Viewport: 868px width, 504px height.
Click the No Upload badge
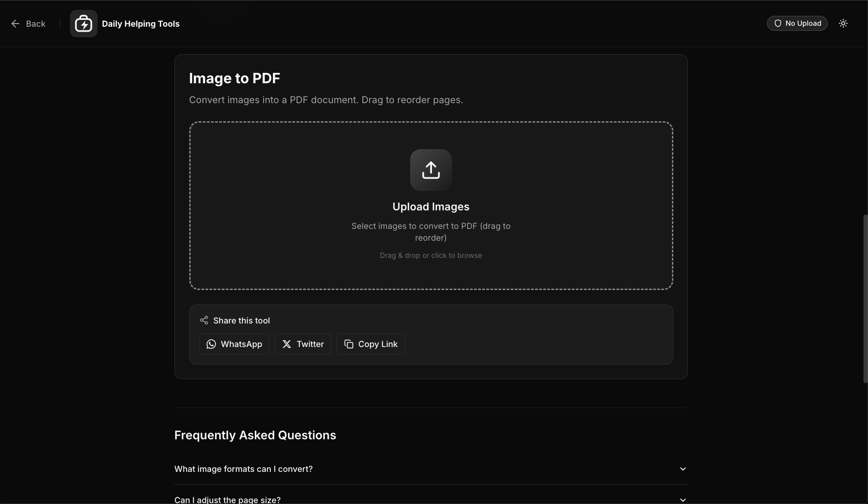797,23
